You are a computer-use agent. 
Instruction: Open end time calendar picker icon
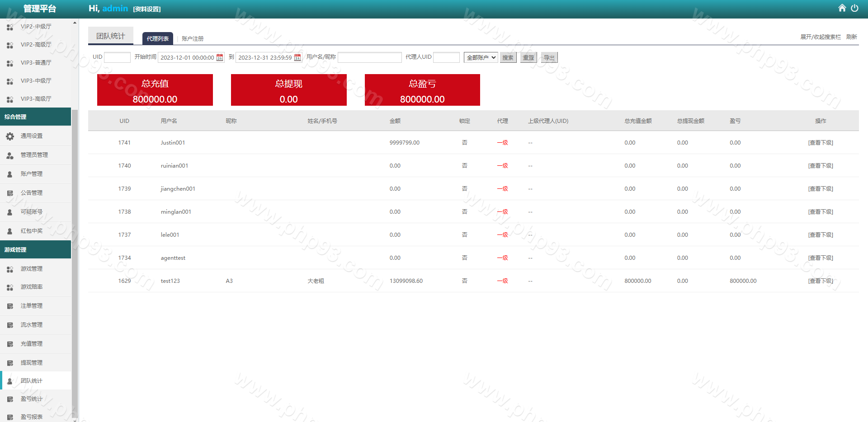(x=297, y=57)
